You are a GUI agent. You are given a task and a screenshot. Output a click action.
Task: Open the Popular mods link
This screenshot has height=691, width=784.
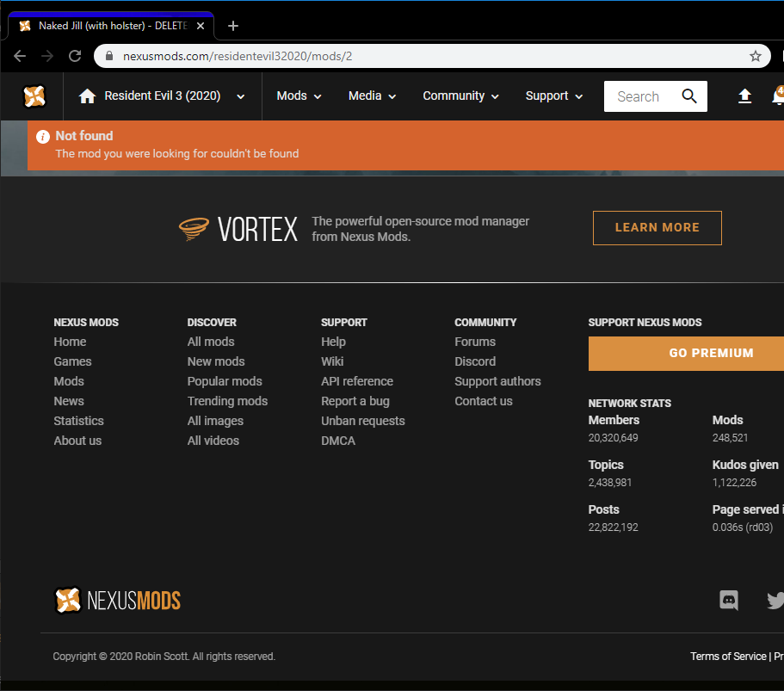tap(225, 381)
